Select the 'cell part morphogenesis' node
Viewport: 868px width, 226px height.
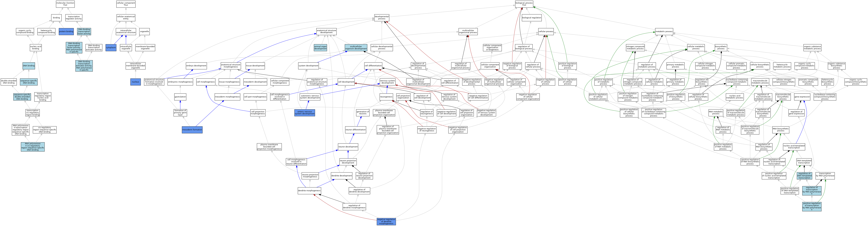(x=255, y=97)
